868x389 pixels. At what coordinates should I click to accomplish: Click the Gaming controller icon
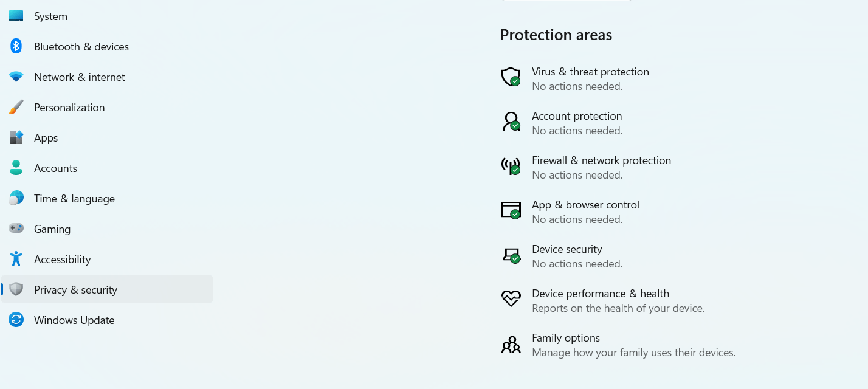coord(16,229)
